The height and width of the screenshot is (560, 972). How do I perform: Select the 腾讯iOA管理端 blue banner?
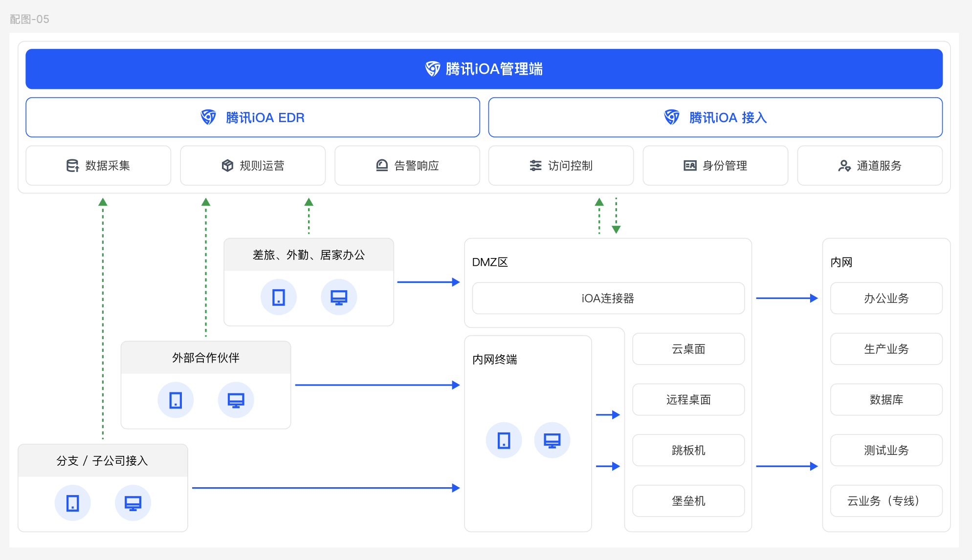[484, 69]
